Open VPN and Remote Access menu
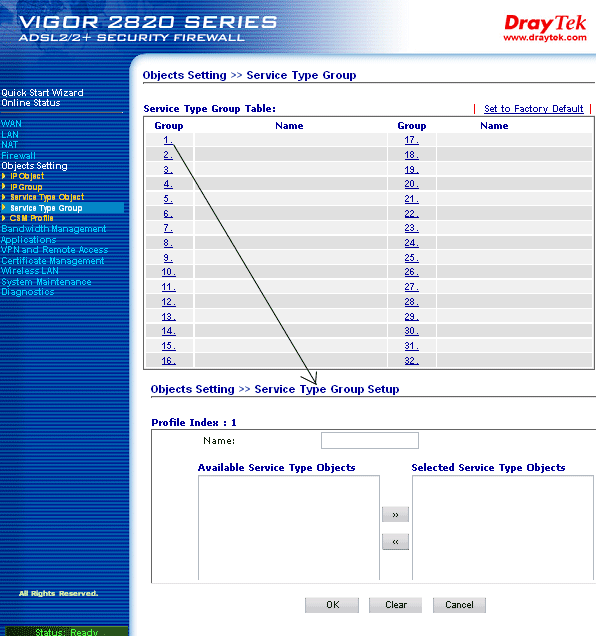 54,250
